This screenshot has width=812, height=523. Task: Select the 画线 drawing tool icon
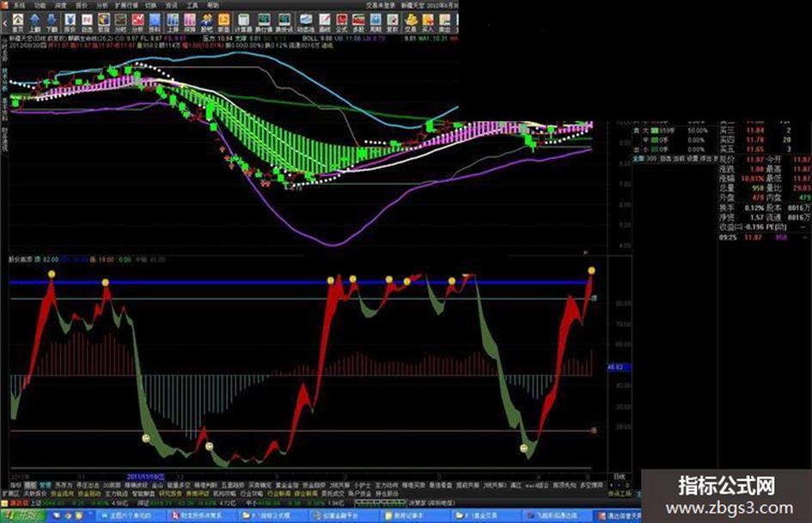[325, 22]
